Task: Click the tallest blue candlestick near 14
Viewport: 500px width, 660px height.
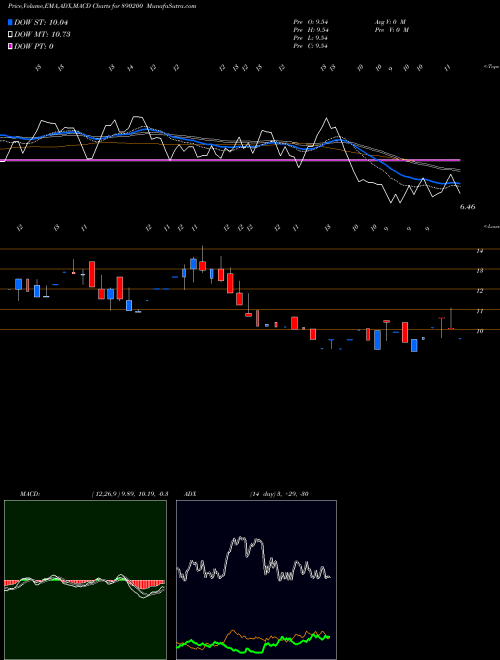Action: [193, 264]
